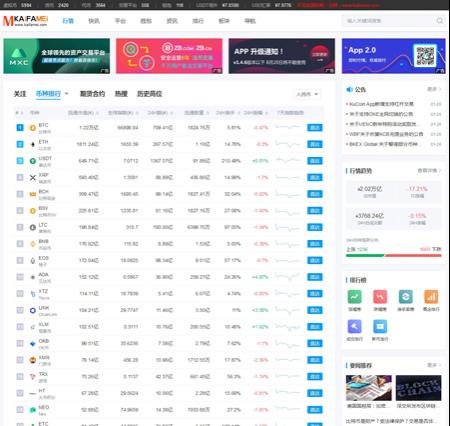Click the XMR coin icon
Screen dimensions: 450x426
coord(33,360)
